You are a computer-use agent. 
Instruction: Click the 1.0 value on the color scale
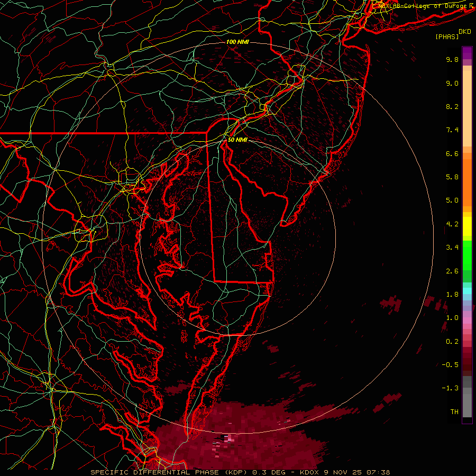452,318
